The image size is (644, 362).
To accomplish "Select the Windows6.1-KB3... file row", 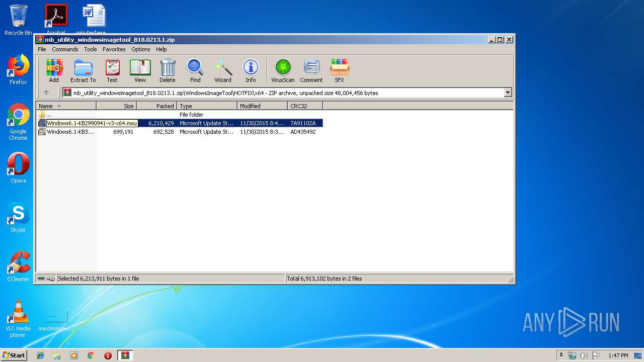I will point(180,132).
